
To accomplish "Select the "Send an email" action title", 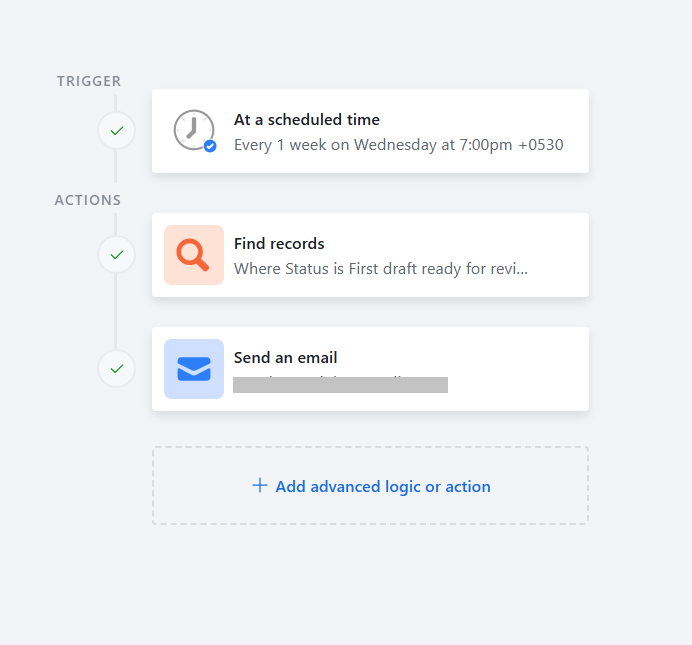I will pyautogui.click(x=285, y=358).
